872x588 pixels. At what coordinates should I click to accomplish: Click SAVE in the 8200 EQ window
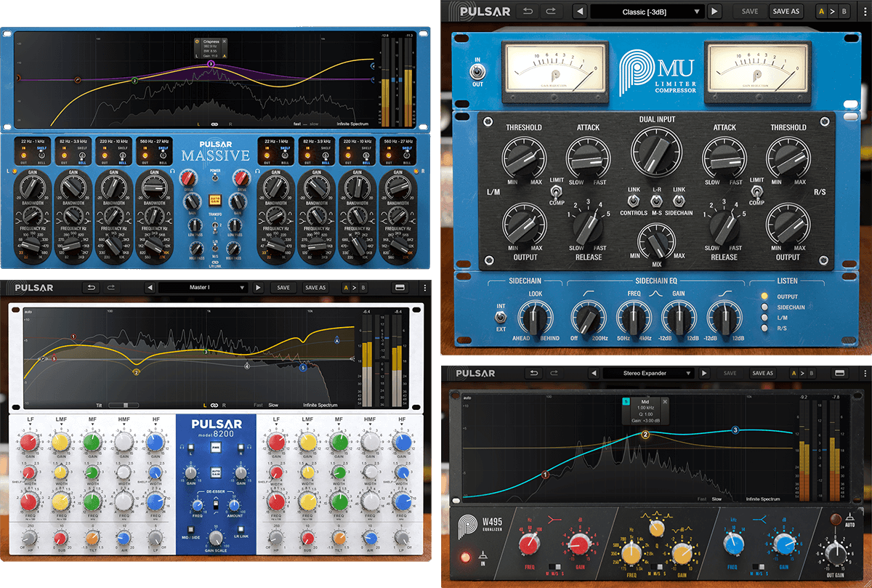tap(283, 288)
